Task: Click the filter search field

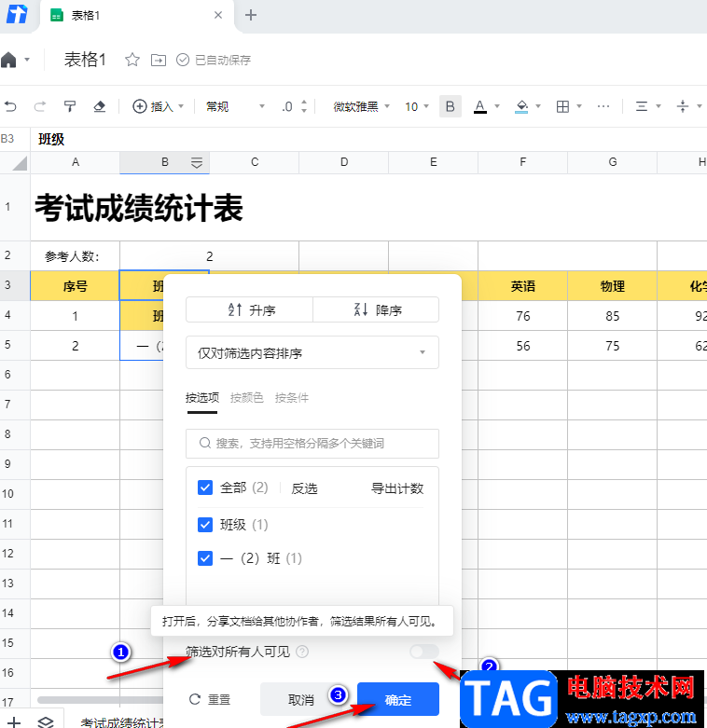Action: pos(312,444)
